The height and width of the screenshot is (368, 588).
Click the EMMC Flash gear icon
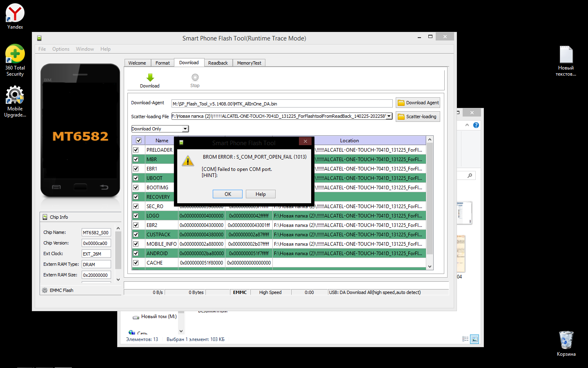(x=45, y=290)
